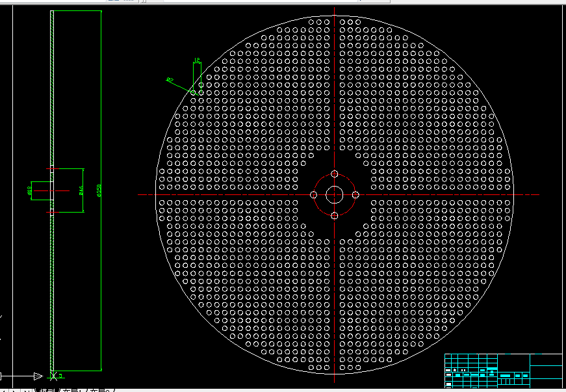Pick the central bore circle of the disc
Viewport: 566px width, 392px height.
pos(334,194)
